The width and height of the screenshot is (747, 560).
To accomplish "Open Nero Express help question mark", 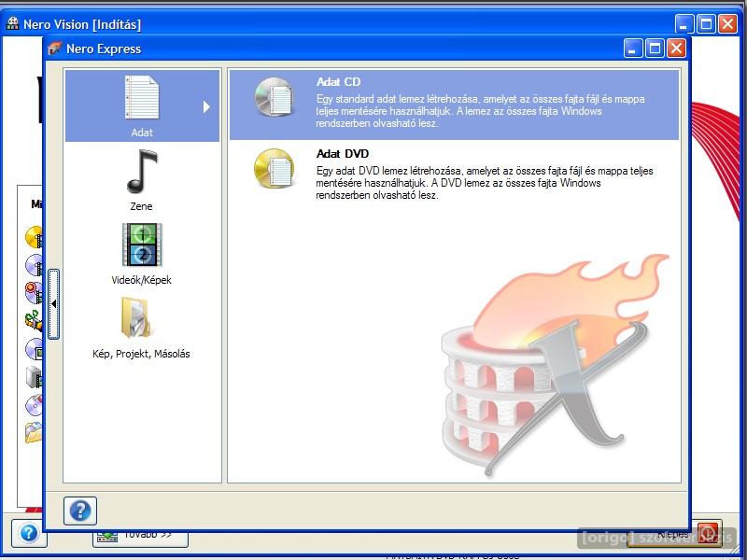I will (x=80, y=511).
